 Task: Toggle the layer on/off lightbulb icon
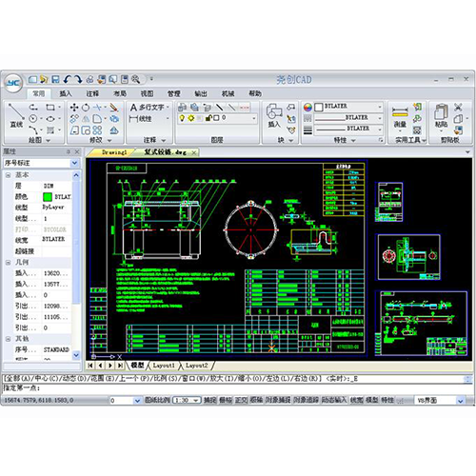point(182,118)
